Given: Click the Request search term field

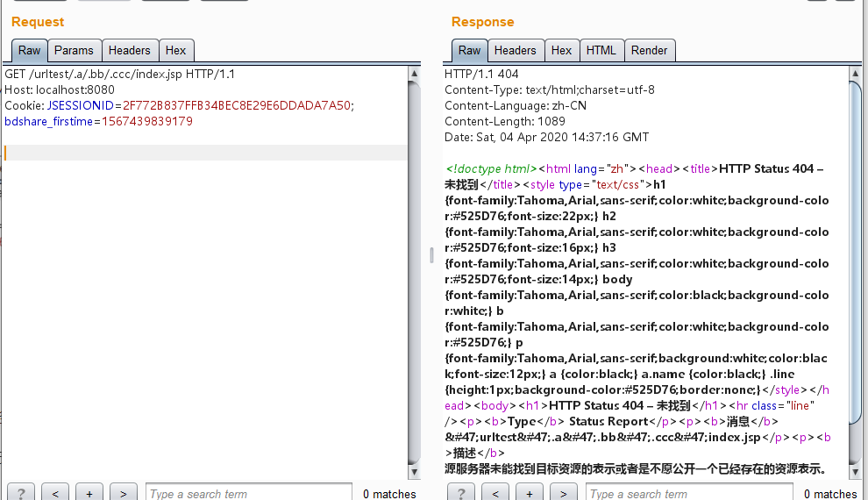Looking at the screenshot, I should coord(249,493).
